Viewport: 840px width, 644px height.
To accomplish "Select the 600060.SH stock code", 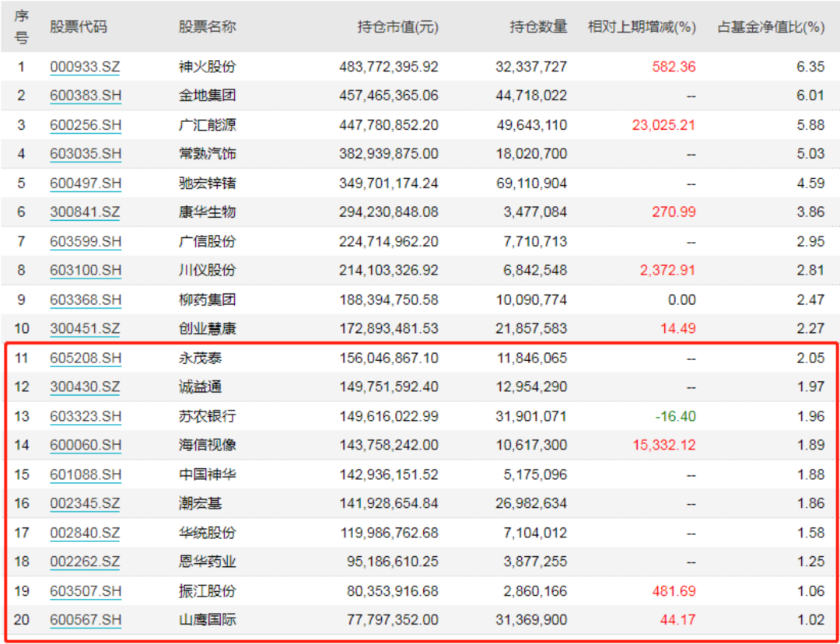I will 86,446.
